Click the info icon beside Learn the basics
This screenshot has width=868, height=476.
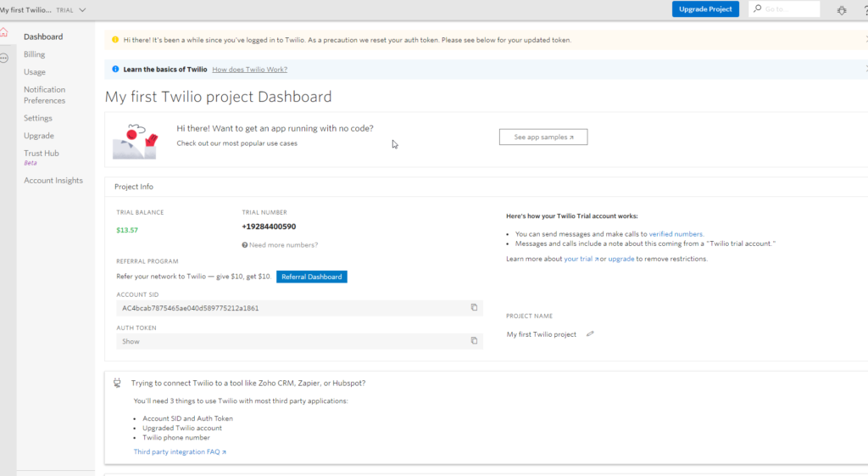coord(115,70)
